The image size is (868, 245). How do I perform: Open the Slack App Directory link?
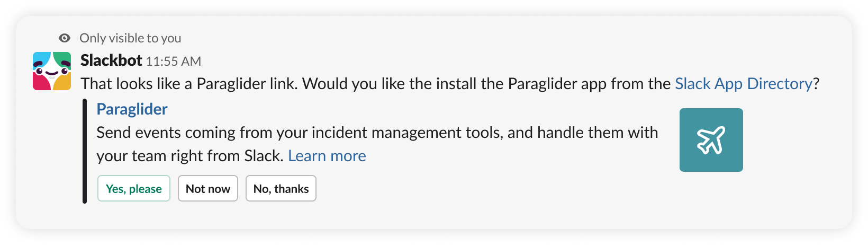tap(743, 84)
